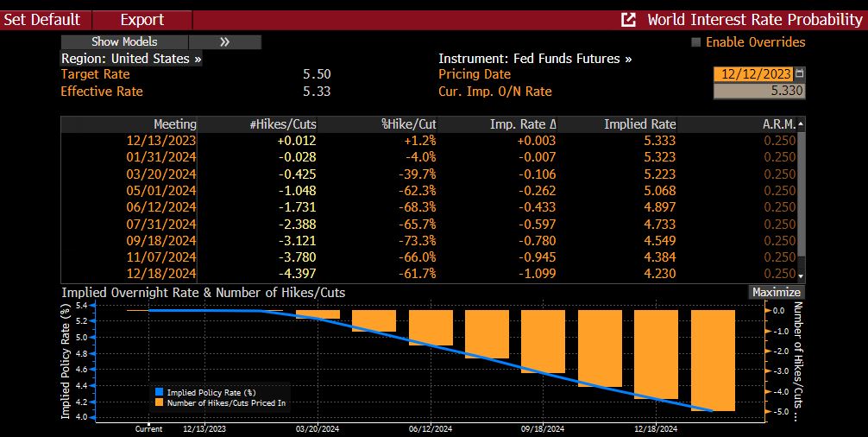
Task: Open the calendar icon next to Pricing Date
Action: [x=799, y=74]
